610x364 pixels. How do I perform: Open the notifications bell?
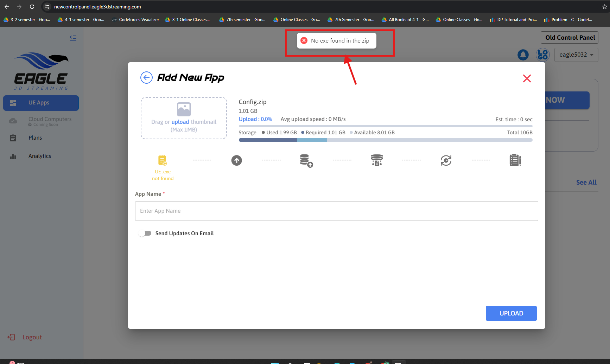tap(523, 55)
